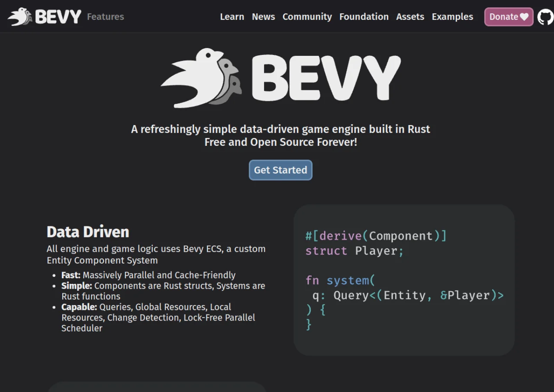The height and width of the screenshot is (392, 554).
Task: Open the Features link in the header
Action: [x=106, y=17]
